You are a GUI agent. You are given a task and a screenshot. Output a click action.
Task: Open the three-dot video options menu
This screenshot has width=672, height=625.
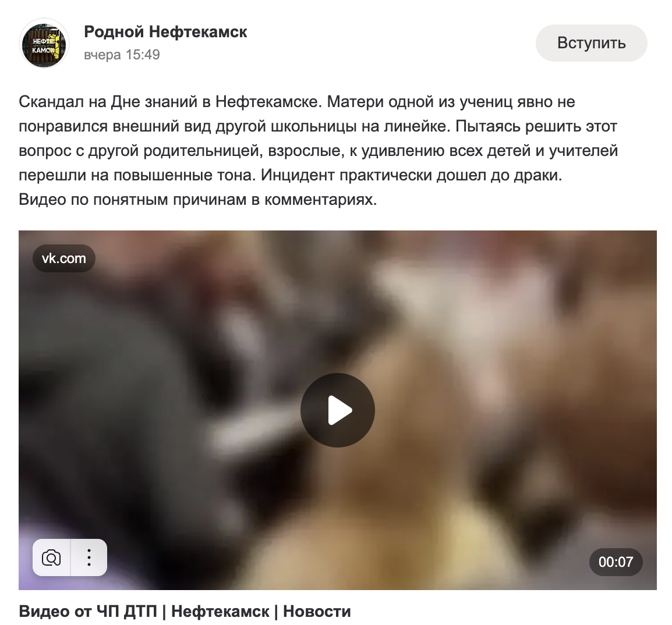point(89,557)
